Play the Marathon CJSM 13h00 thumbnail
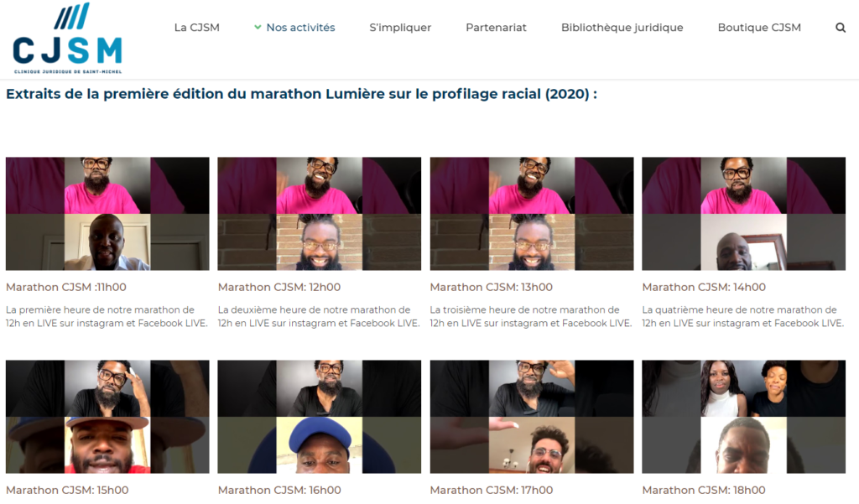 click(x=531, y=214)
